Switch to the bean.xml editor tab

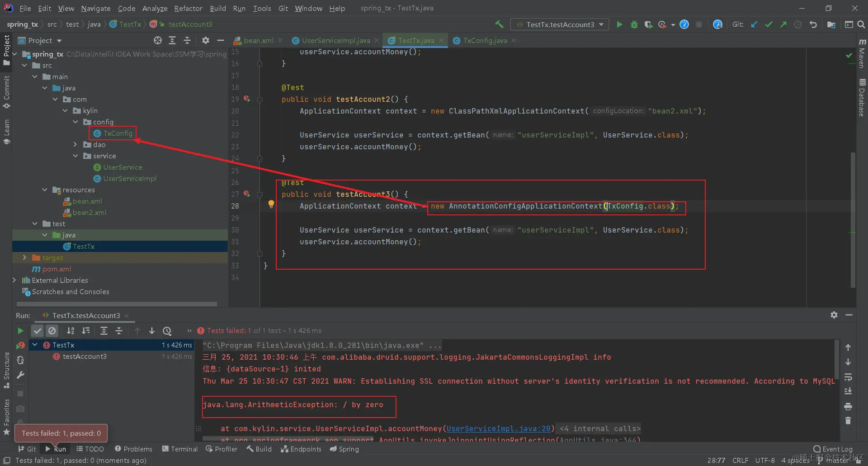click(259, 41)
